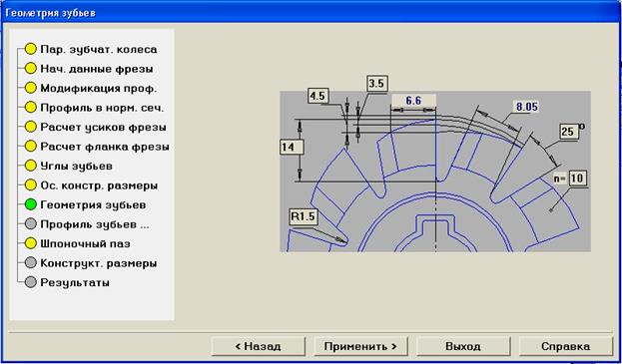Open Расчет усиков фрезы step
622x364 pixels.
(x=103, y=127)
